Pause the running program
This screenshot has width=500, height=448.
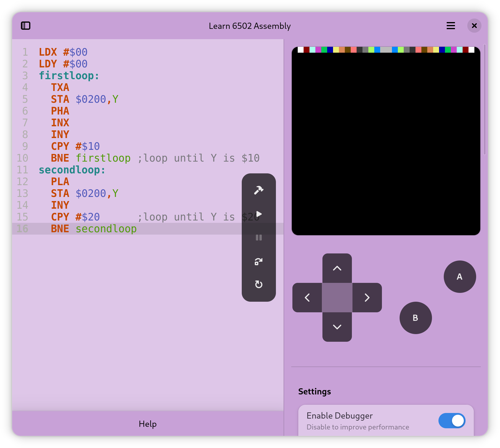[x=259, y=238]
